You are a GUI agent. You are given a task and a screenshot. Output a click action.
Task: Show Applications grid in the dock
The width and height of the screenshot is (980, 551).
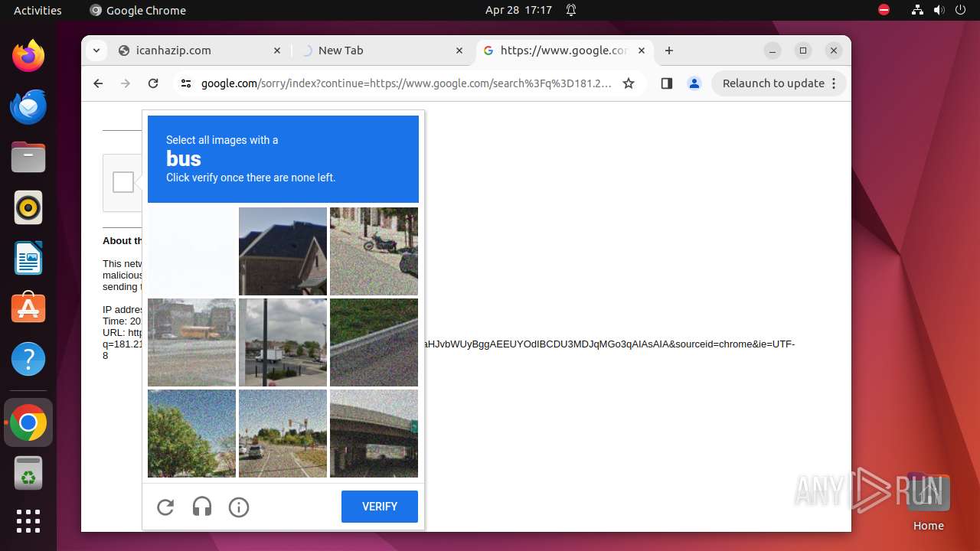(28, 521)
